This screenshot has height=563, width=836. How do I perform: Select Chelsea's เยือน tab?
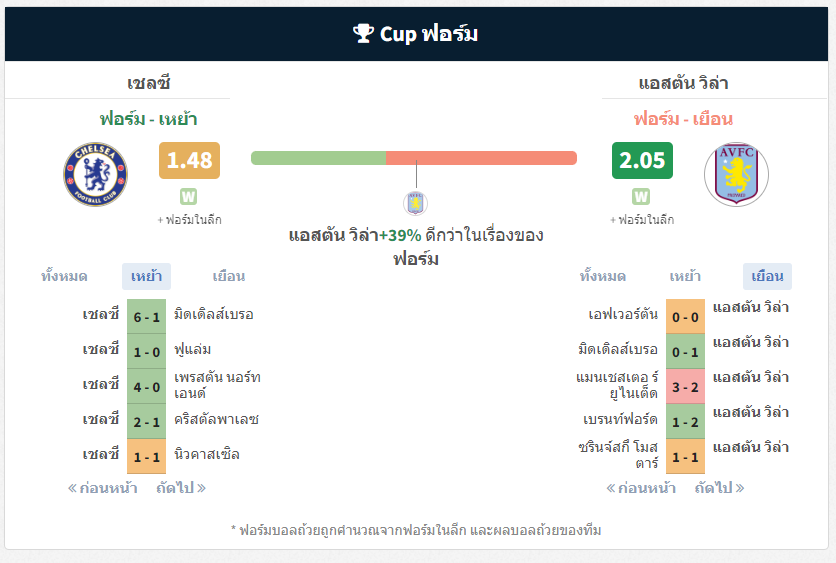(229, 276)
